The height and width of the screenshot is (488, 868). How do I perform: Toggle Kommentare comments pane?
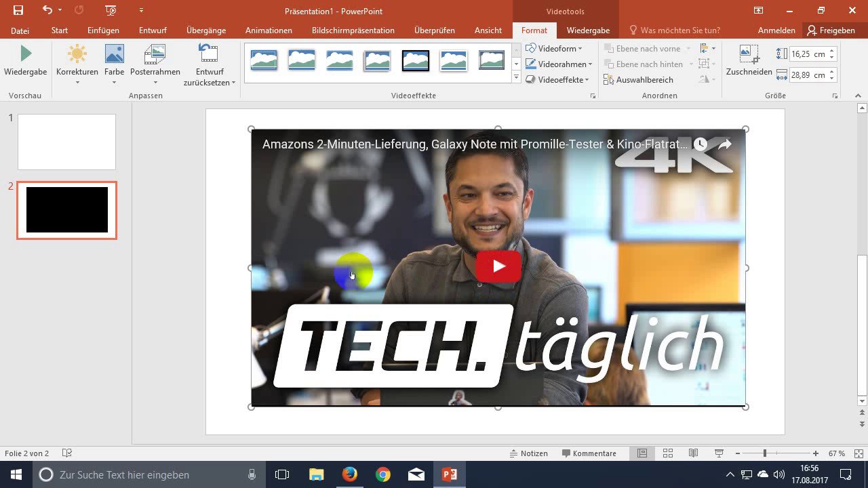point(589,453)
